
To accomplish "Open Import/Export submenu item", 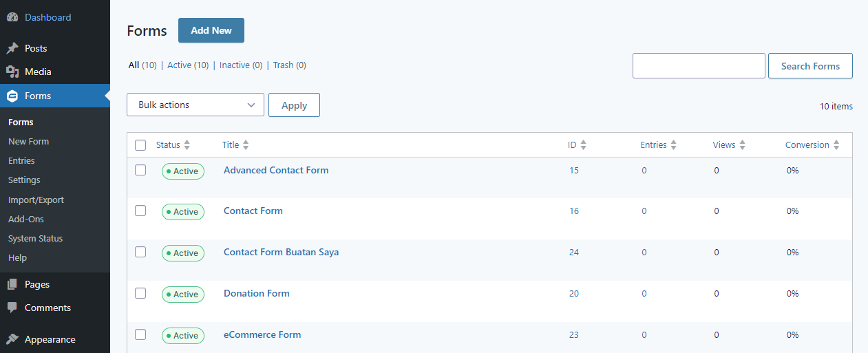I will pos(36,200).
